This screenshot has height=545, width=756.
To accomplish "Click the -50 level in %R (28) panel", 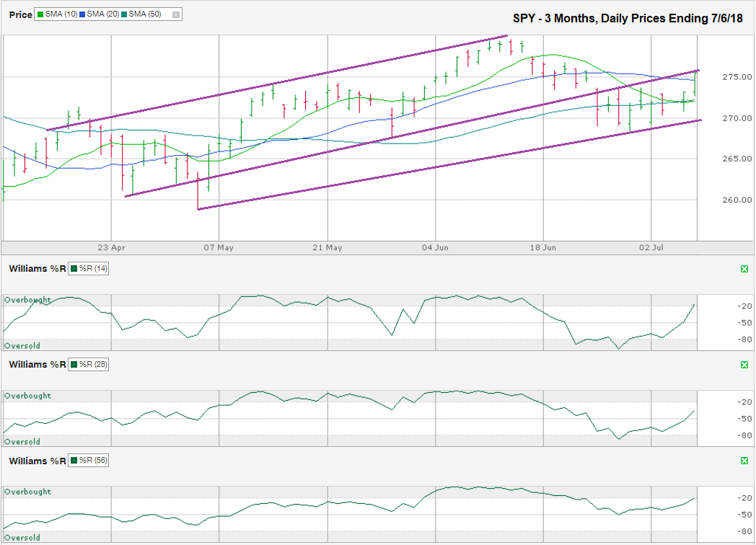I will click(x=744, y=419).
